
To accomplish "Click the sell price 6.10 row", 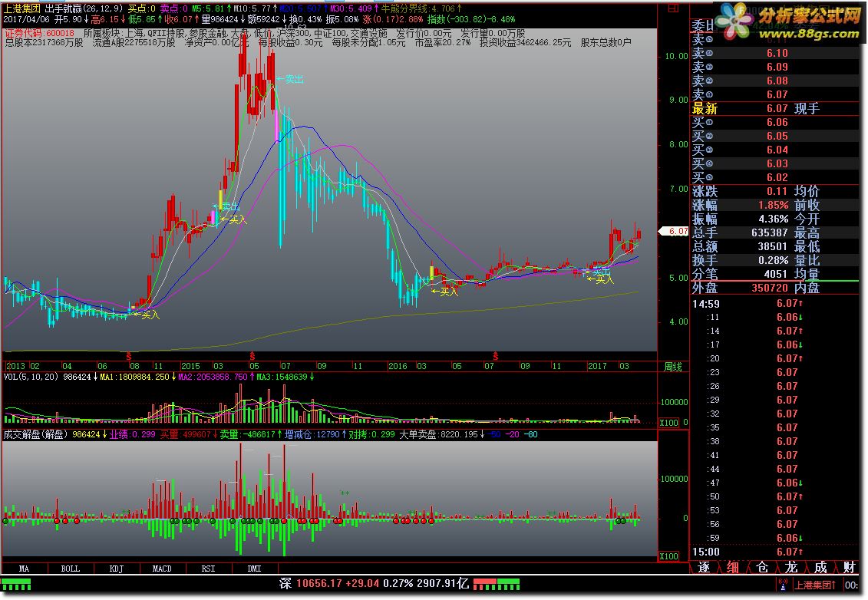I will point(774,53).
